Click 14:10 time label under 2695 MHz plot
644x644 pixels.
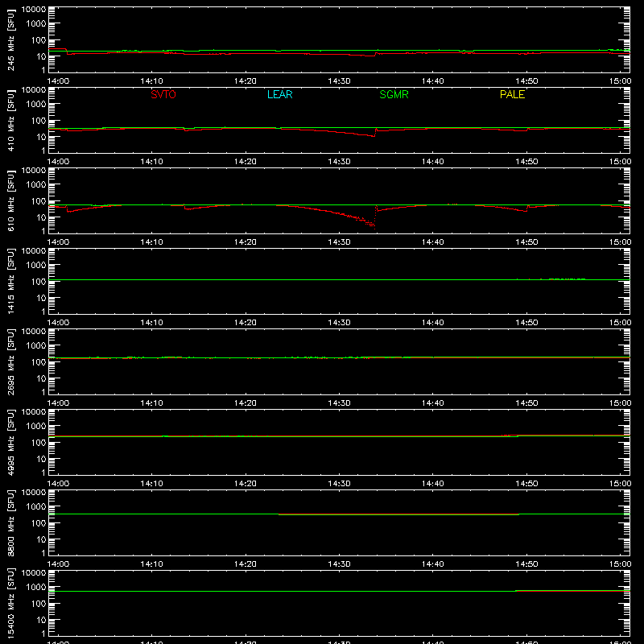click(151, 403)
